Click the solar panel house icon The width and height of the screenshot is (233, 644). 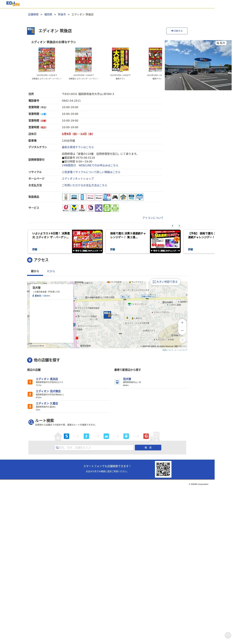point(132,197)
